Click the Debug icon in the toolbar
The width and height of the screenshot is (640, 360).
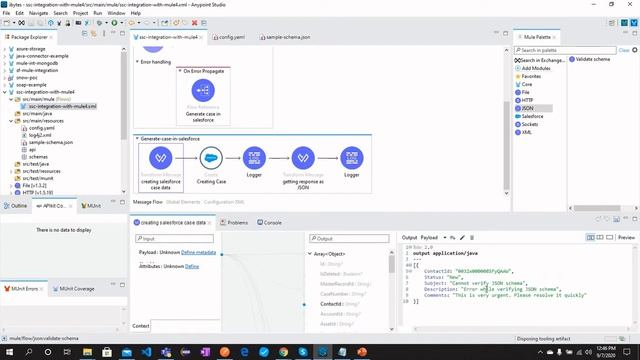pyautogui.click(x=100, y=23)
